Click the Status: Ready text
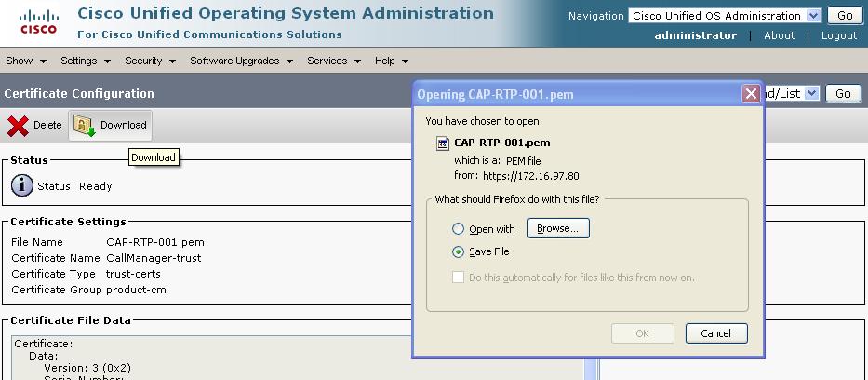The width and height of the screenshot is (868, 380). (74, 186)
